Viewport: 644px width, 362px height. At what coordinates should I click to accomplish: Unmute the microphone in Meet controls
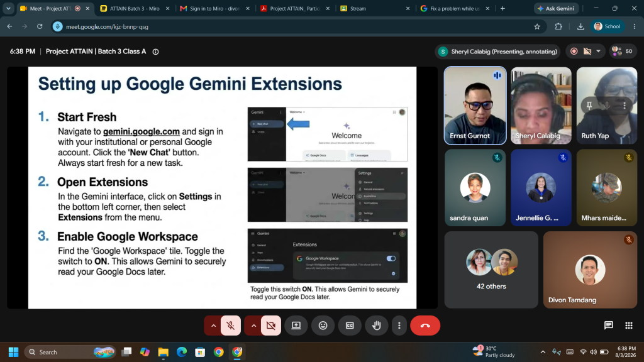tap(230, 326)
